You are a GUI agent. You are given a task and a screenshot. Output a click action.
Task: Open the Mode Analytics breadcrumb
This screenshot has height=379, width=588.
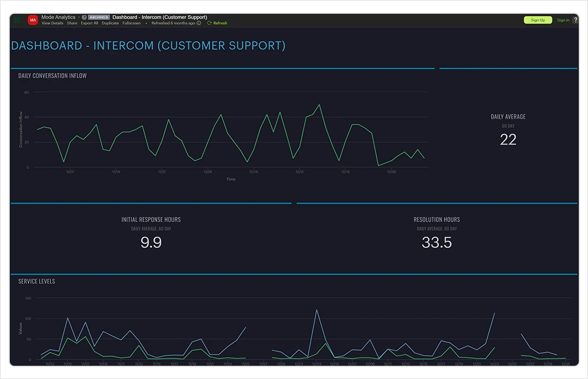[x=58, y=17]
